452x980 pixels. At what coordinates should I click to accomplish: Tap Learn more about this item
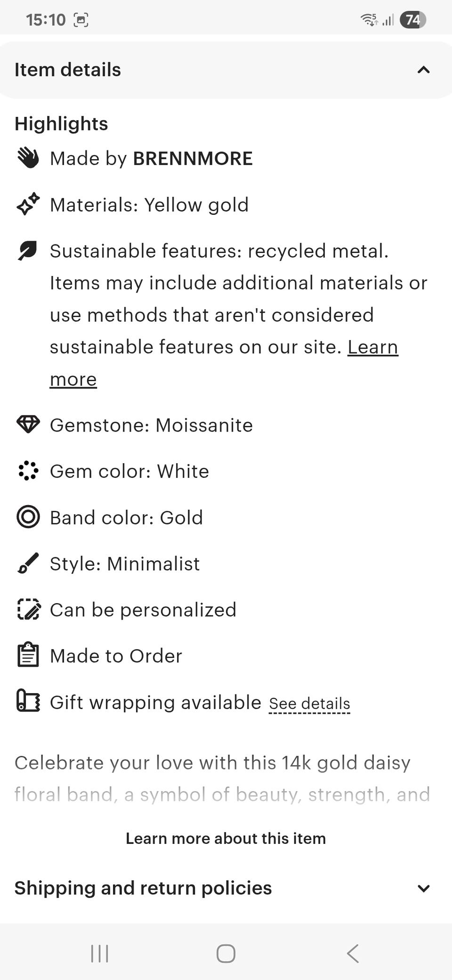click(226, 839)
